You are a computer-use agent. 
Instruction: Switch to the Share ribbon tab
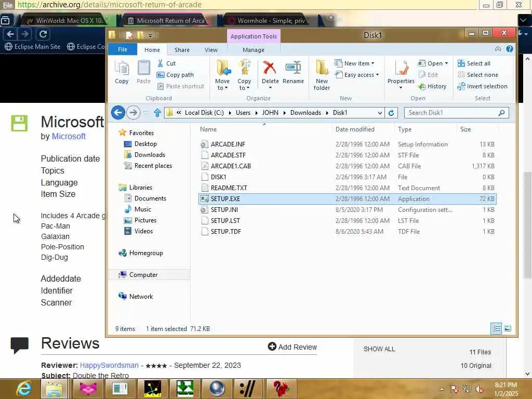(182, 50)
